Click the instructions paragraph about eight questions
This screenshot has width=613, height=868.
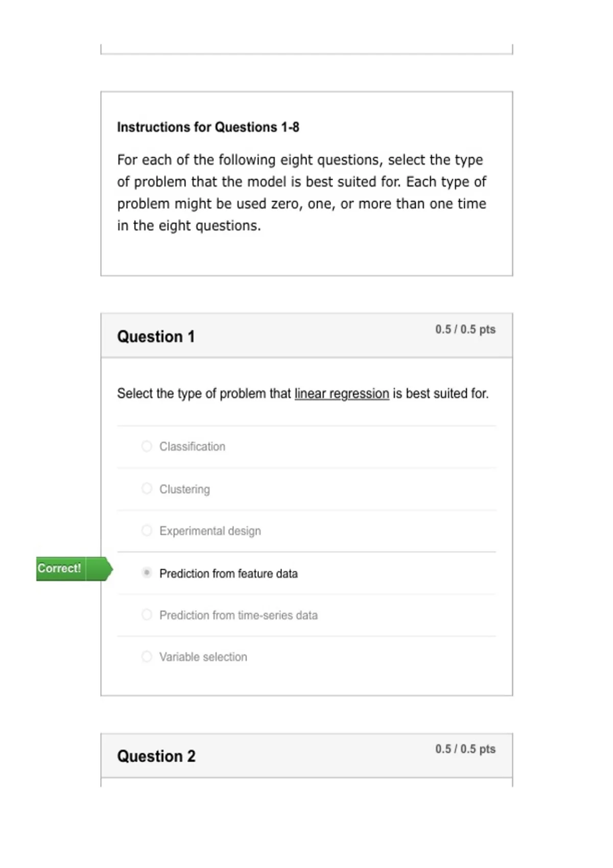click(301, 192)
